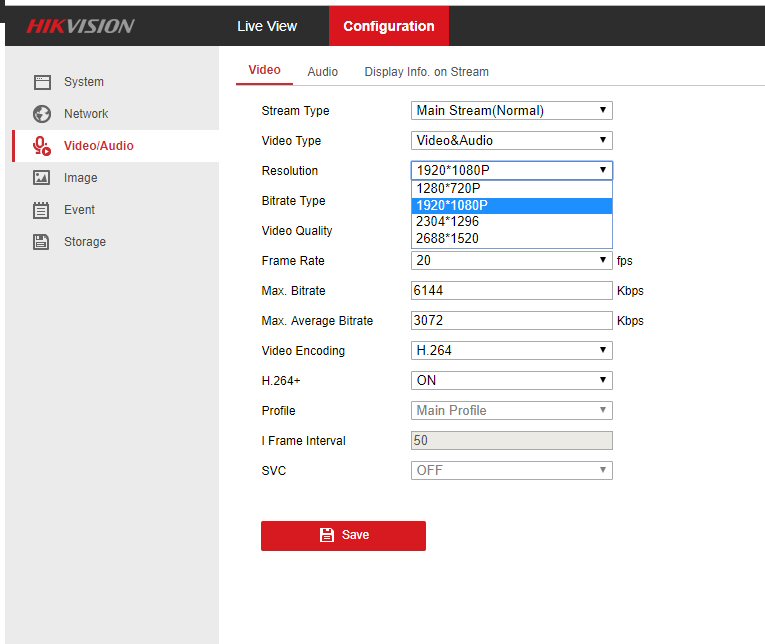Click the Video/Audio microphone icon
This screenshot has height=644, width=765.
click(x=42, y=146)
